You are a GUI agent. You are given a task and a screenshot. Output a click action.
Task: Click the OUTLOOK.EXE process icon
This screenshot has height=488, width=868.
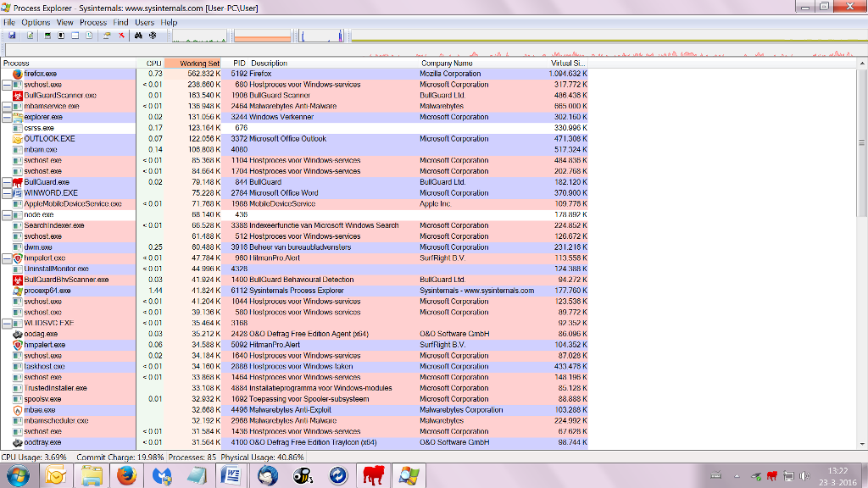17,139
